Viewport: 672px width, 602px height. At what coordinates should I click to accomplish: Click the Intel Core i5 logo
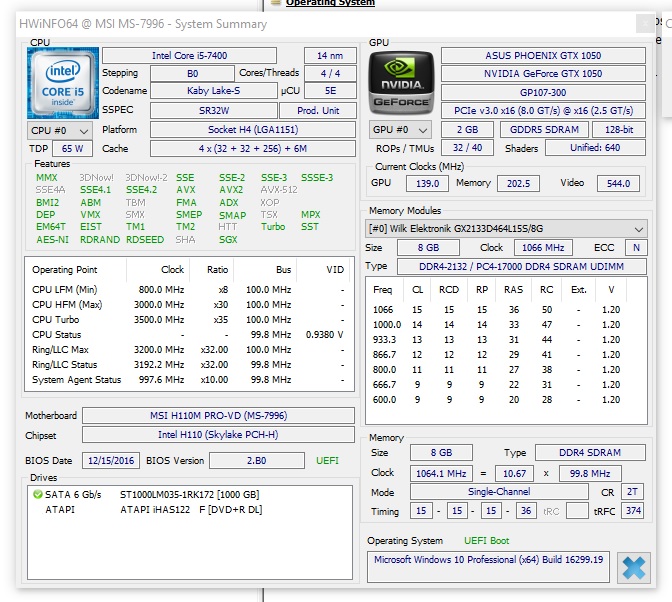click(x=63, y=83)
